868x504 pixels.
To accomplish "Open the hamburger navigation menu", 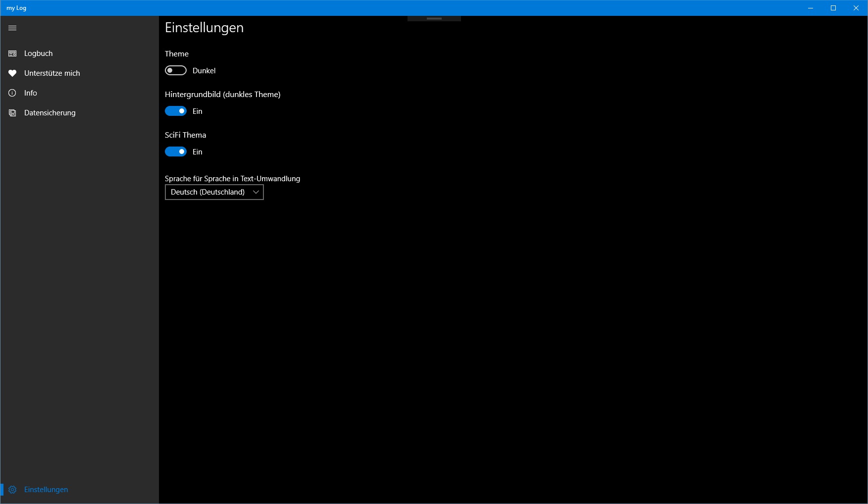I will tap(12, 28).
